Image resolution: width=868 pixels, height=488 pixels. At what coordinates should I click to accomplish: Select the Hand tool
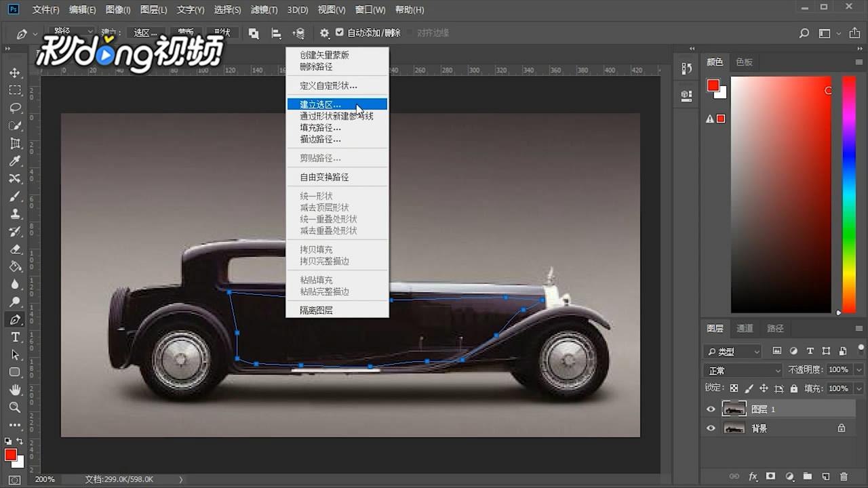click(x=15, y=390)
